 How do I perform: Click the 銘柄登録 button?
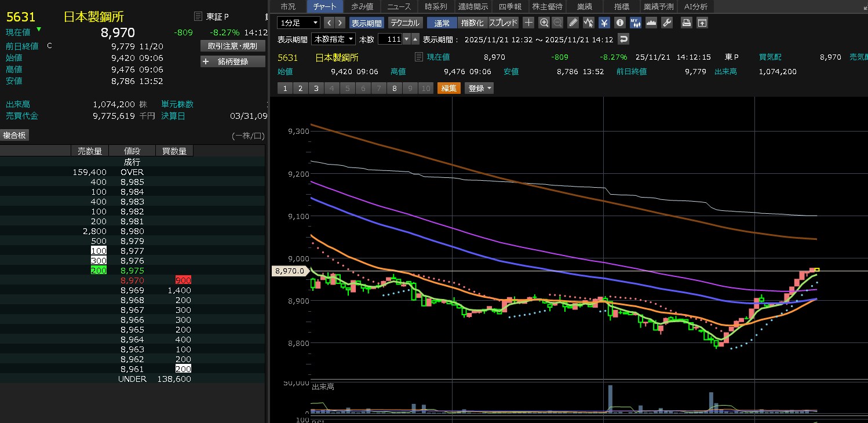click(233, 61)
